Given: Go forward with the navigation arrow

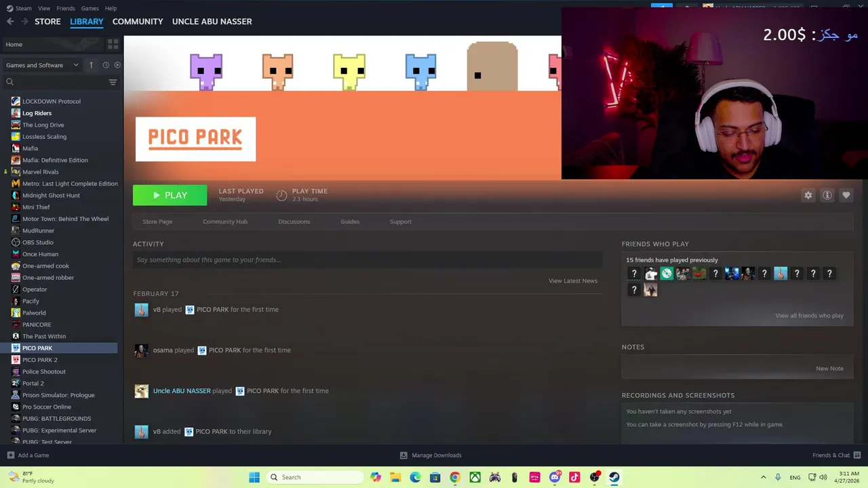Looking at the screenshot, I should 24,22.
